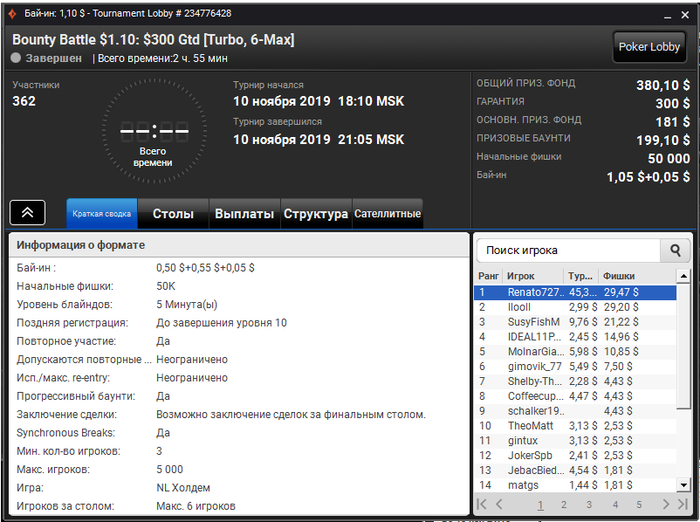Minimize the Tournament Lobby window

(x=667, y=15)
